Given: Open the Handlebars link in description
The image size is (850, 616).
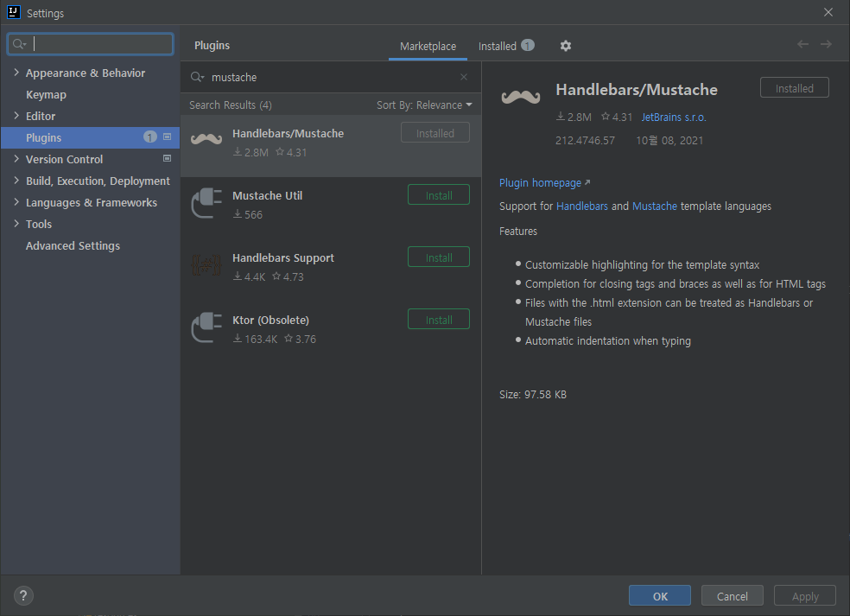Looking at the screenshot, I should (x=581, y=206).
